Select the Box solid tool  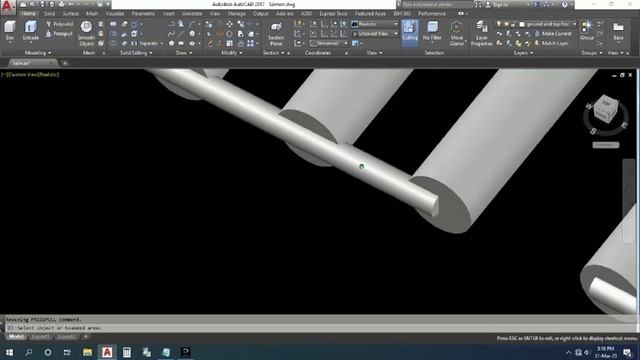click(10, 31)
